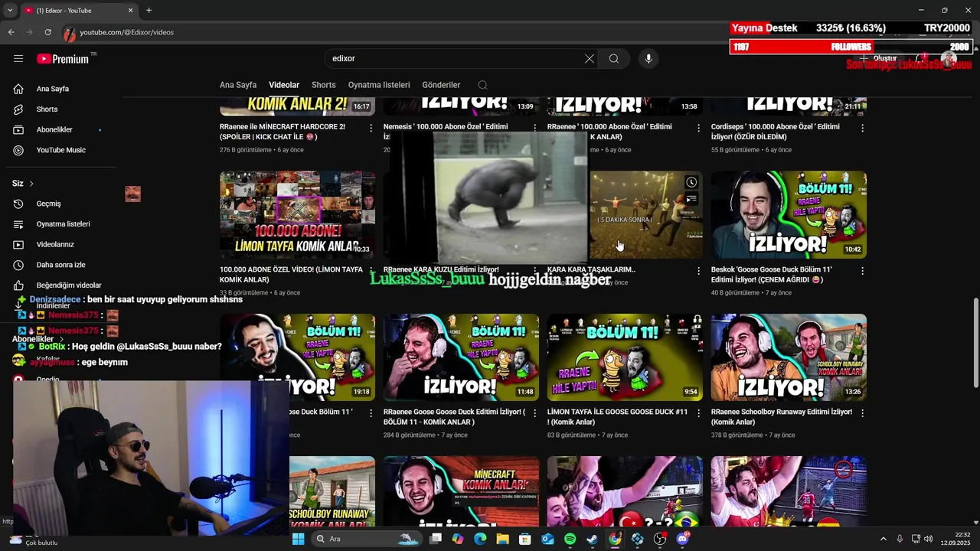The height and width of the screenshot is (551, 980).
Task: Switch to the Shorts channel tab
Action: 324,85
